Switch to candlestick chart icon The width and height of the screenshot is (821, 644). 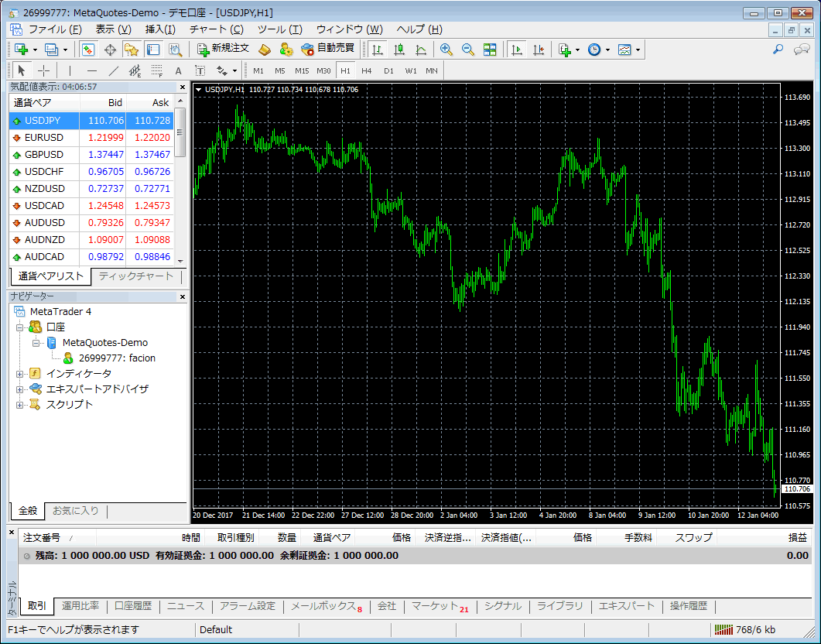pyautogui.click(x=399, y=50)
